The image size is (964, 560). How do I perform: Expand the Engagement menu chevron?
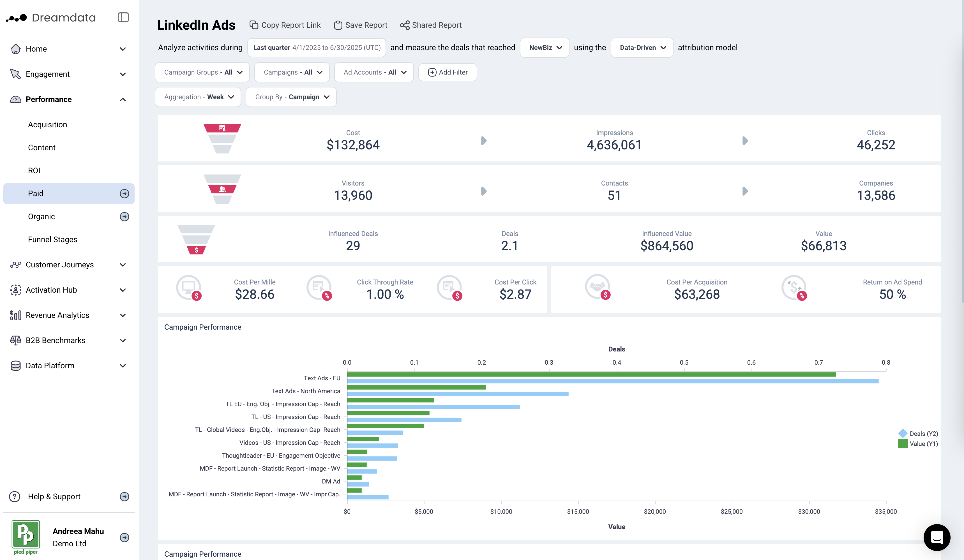123,74
